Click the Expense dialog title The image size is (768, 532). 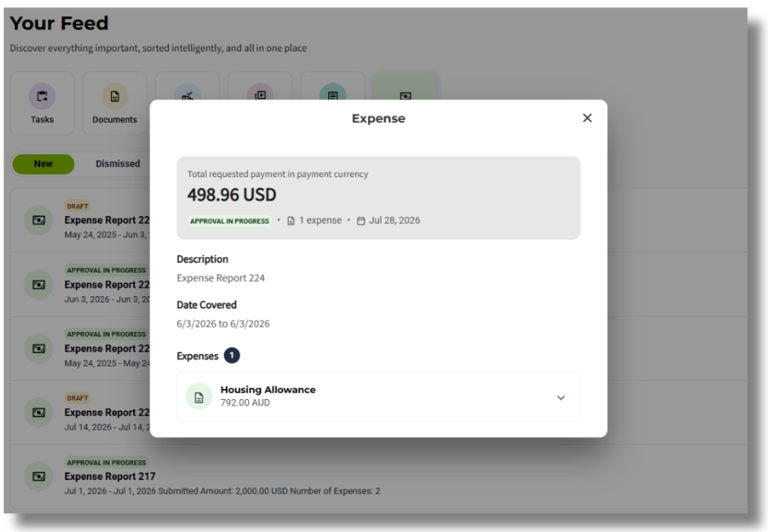pyautogui.click(x=378, y=118)
